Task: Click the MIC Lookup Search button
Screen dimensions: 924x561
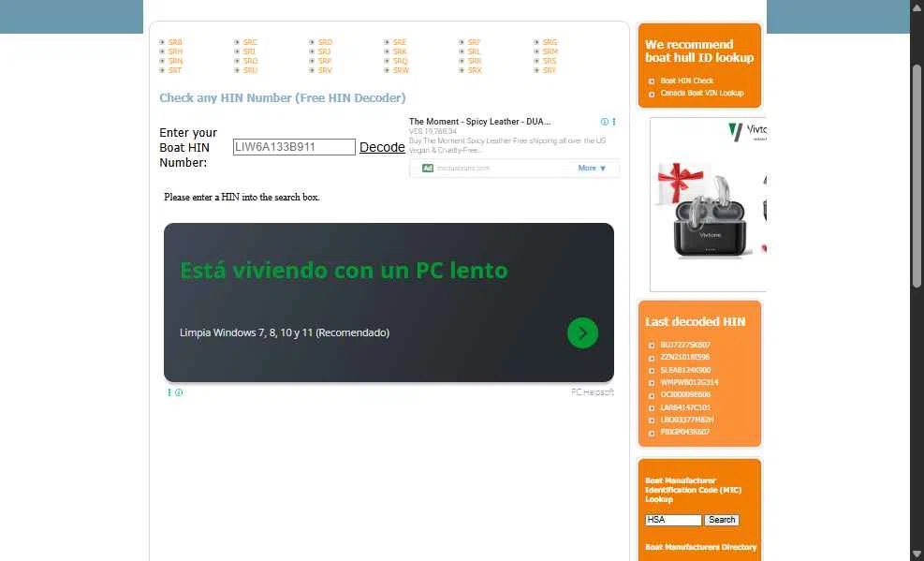Action: 721,520
